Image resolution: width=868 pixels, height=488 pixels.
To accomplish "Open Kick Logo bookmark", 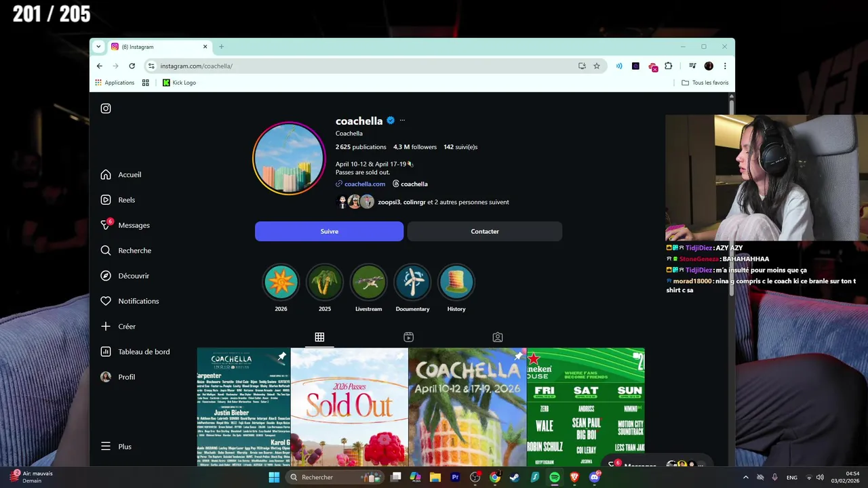I will [180, 83].
